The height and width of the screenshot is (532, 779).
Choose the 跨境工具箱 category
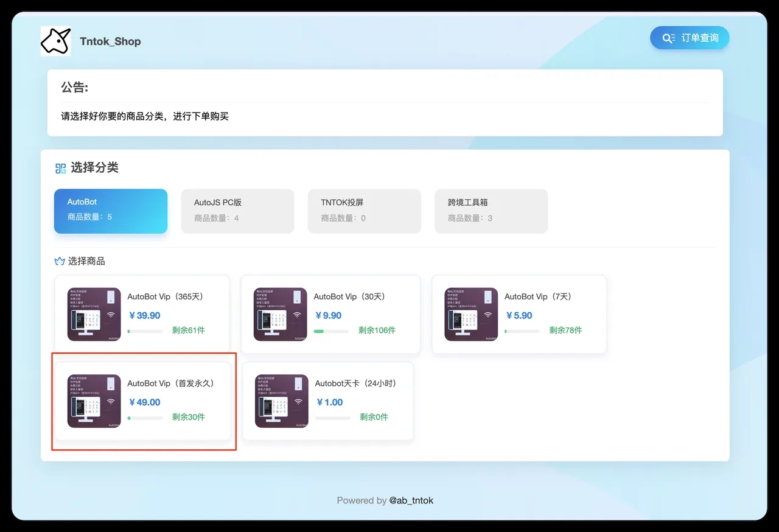[491, 211]
